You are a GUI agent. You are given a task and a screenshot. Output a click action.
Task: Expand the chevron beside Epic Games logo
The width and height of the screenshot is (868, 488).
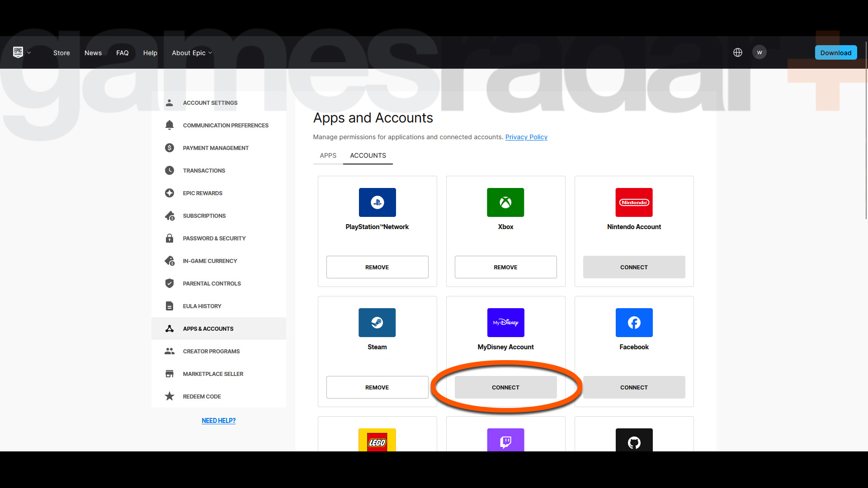(x=29, y=53)
